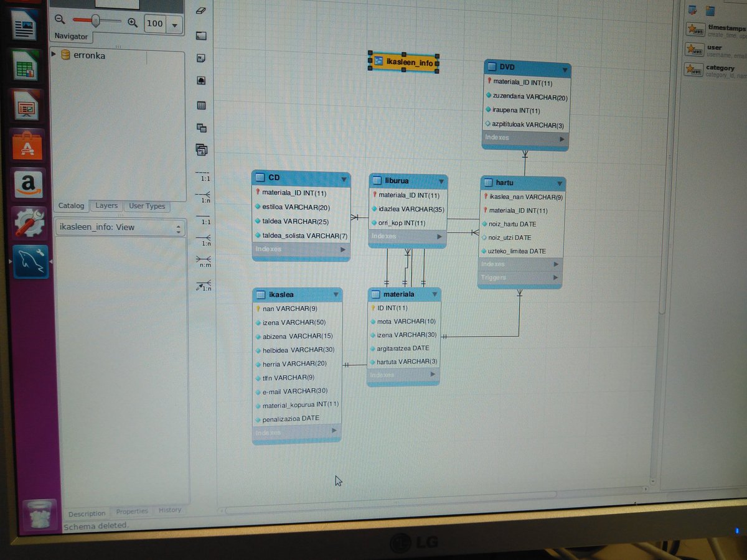Click the zoom out magnifier icon

[59, 19]
